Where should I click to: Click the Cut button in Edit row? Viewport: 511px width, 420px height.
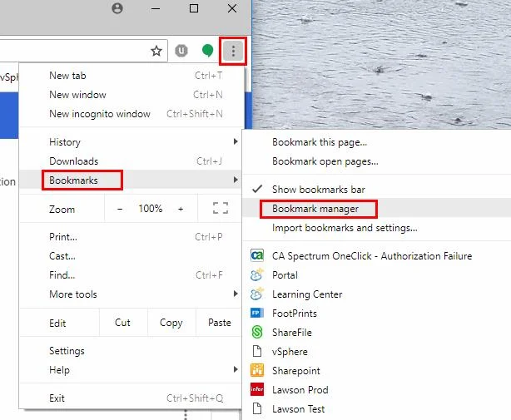pyautogui.click(x=123, y=323)
